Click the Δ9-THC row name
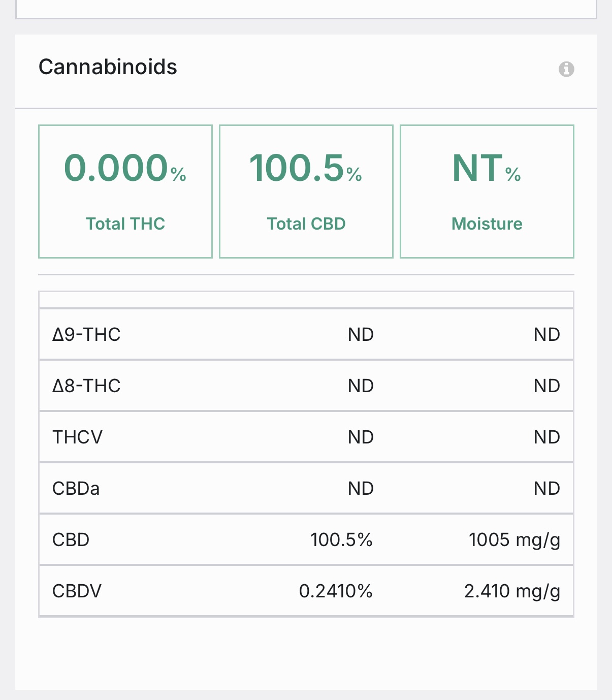This screenshot has height=700, width=612. 86,335
